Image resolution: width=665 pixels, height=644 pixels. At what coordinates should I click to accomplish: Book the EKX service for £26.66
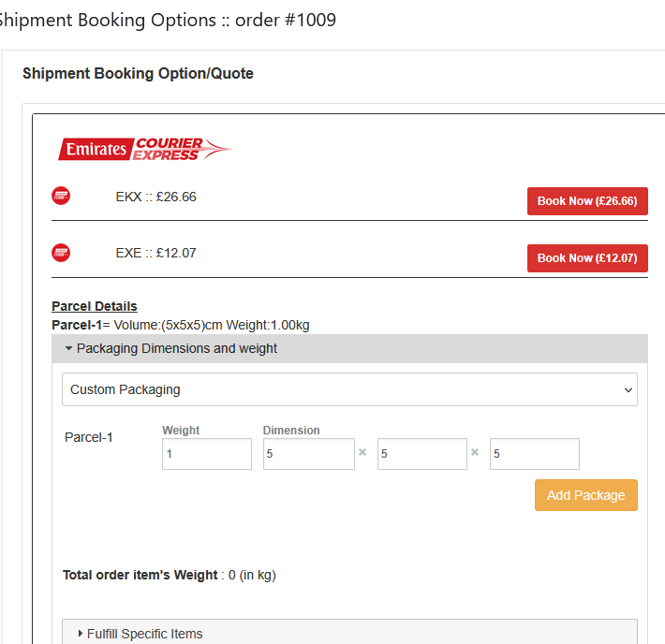[587, 201]
